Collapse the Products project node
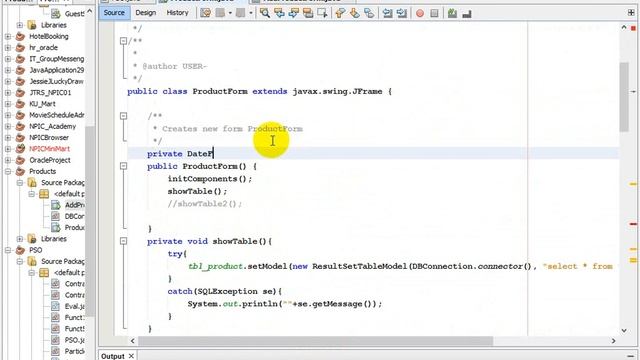Image resolution: width=640 pixels, height=360 pixels. (8, 171)
